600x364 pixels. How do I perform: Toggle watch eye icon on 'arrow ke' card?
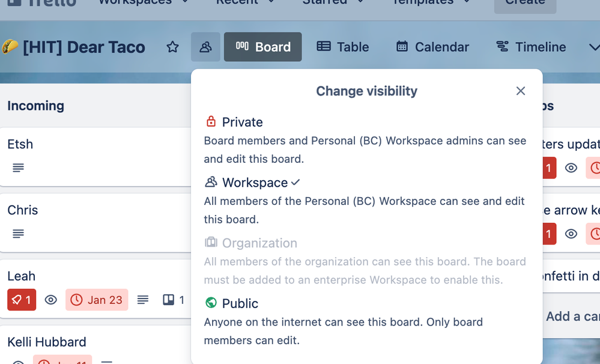point(571,234)
